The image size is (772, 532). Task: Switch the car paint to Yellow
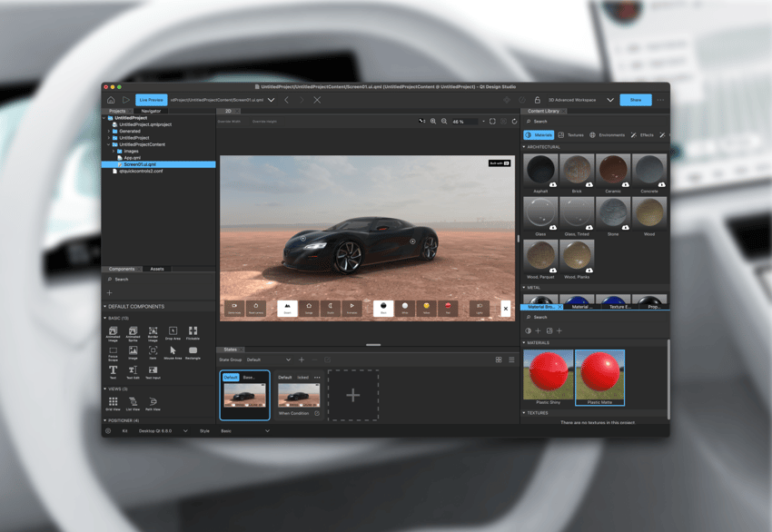pyautogui.click(x=426, y=308)
